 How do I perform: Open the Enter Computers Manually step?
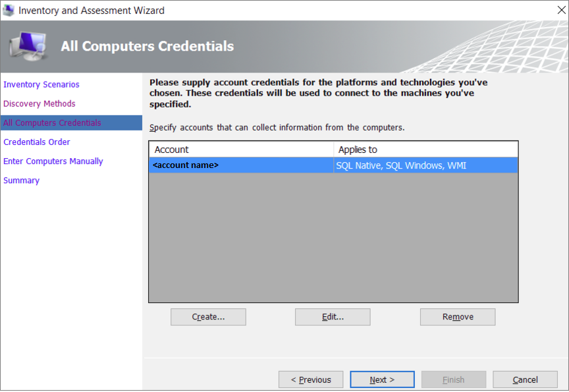pyautogui.click(x=53, y=161)
